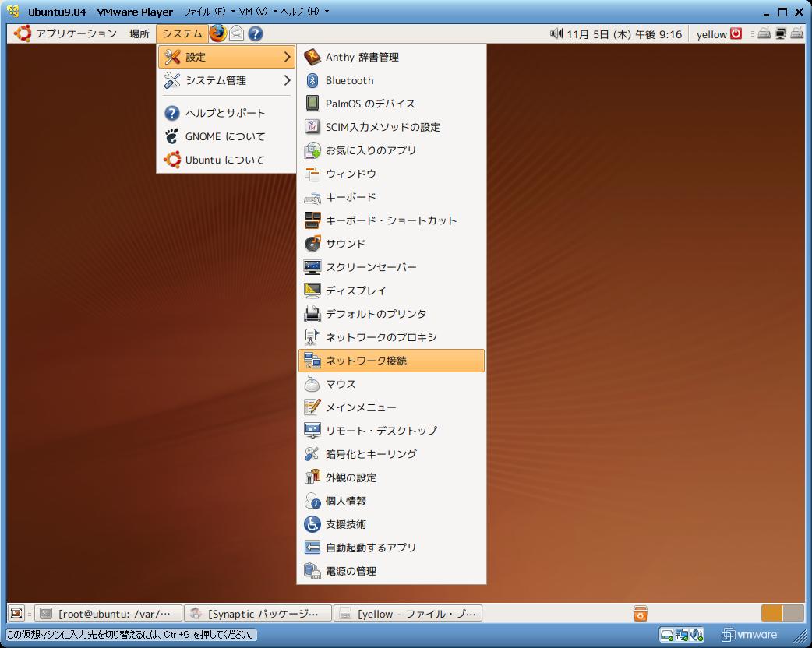Open ウィンドウ preferences
Screen dimensions: 812x648
391,174
